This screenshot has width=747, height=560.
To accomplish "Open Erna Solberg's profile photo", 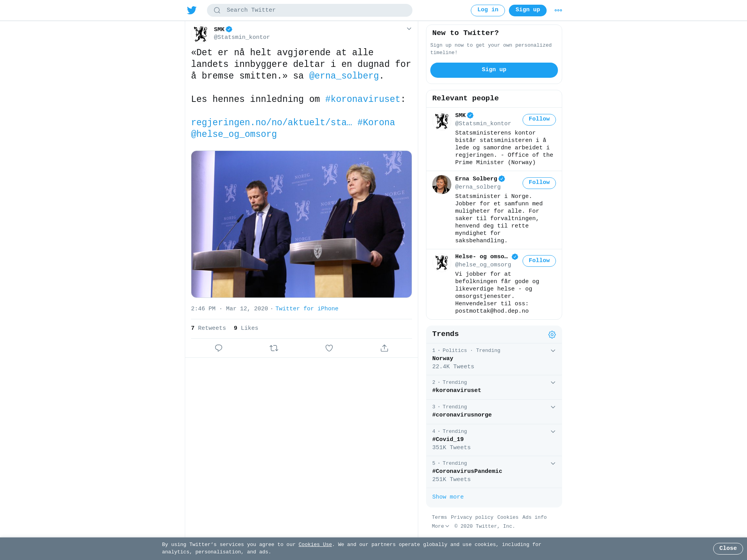I will click(442, 184).
